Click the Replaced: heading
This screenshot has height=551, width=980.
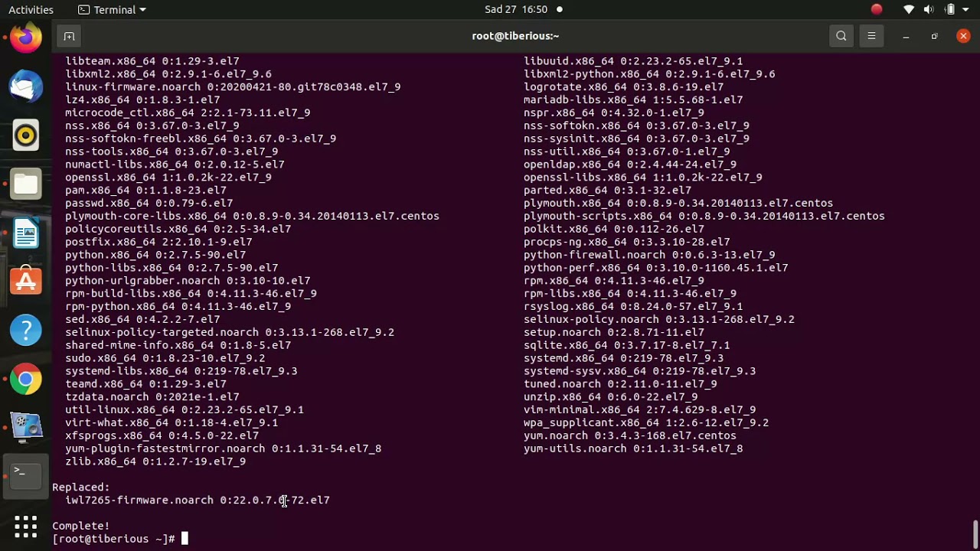81,487
